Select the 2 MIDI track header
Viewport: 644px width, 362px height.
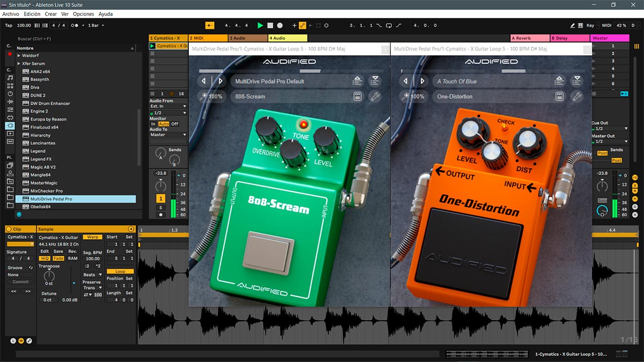click(x=208, y=38)
